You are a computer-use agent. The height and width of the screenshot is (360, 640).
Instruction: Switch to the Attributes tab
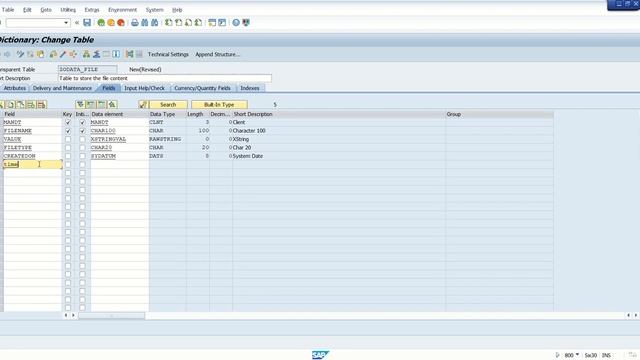point(15,88)
